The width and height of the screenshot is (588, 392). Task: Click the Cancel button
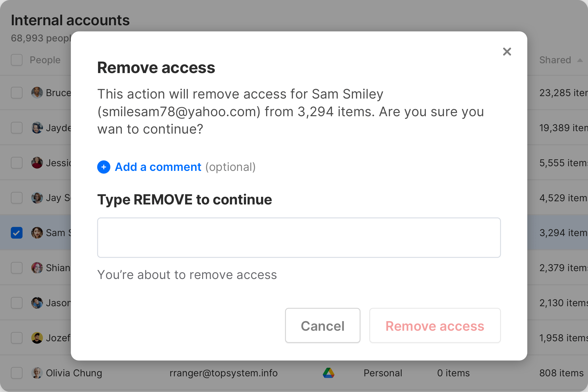[x=322, y=326]
